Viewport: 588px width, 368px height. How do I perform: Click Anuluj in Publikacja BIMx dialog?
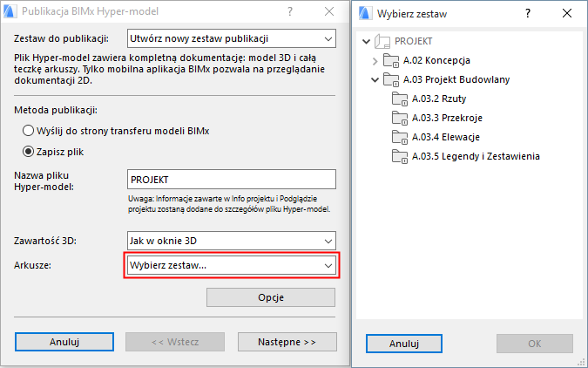coord(64,342)
